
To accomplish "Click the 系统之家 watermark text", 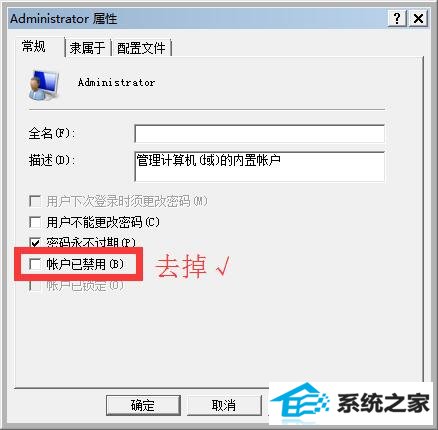I will (x=383, y=403).
